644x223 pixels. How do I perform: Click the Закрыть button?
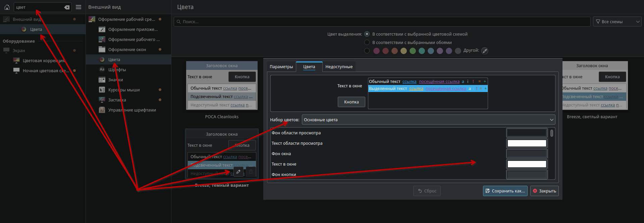pos(544,191)
